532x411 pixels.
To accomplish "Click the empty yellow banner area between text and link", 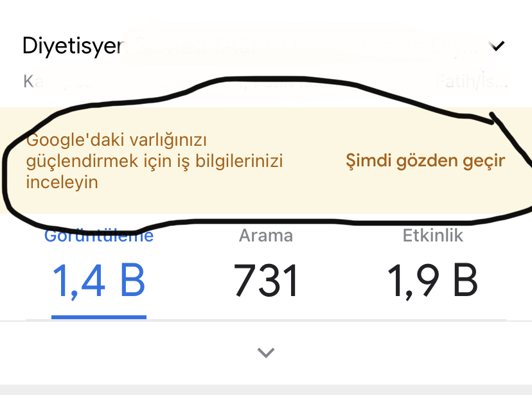I will point(314,161).
